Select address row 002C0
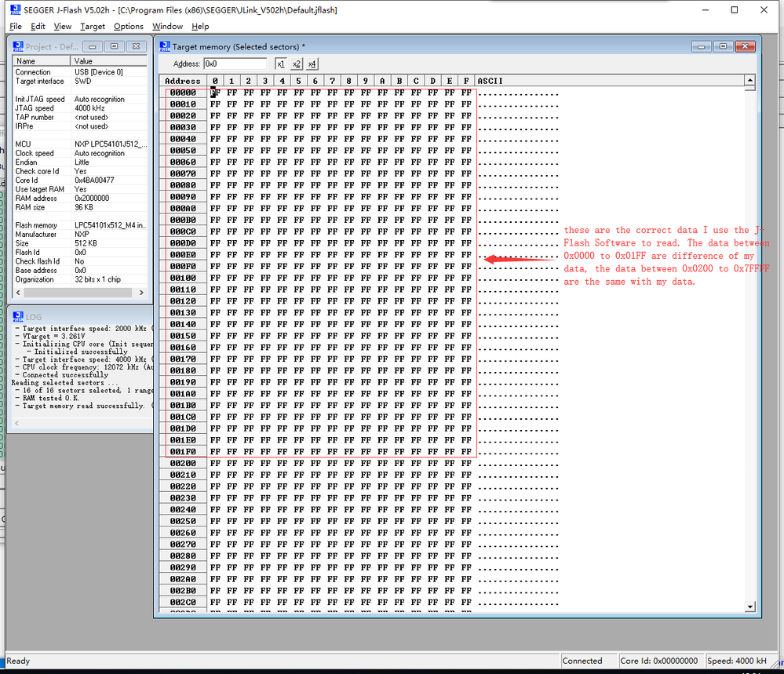Viewport: 784px width, 674px height. pyautogui.click(x=183, y=603)
